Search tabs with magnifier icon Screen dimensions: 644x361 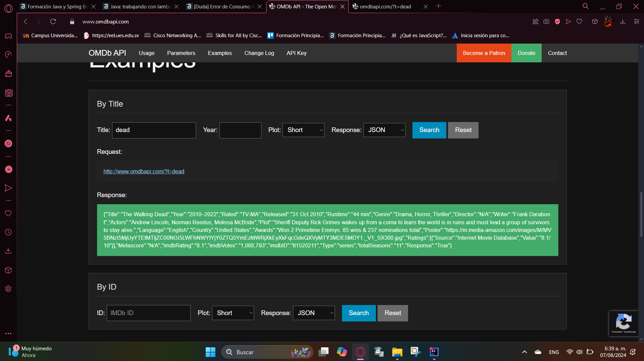click(586, 6)
